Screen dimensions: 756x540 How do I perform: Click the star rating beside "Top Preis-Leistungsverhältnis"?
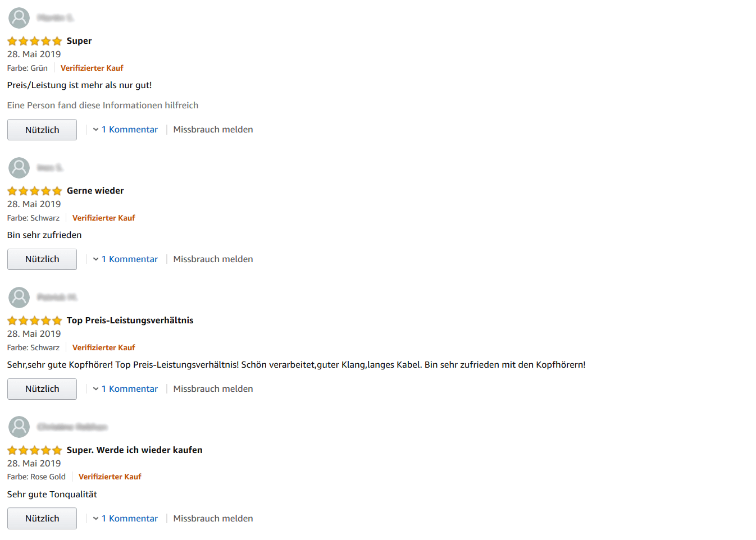coord(35,321)
